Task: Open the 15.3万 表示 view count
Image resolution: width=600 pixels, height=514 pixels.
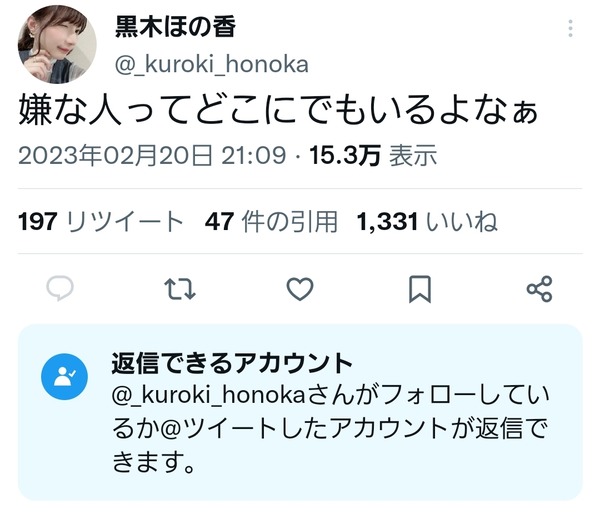Action: coord(373,155)
